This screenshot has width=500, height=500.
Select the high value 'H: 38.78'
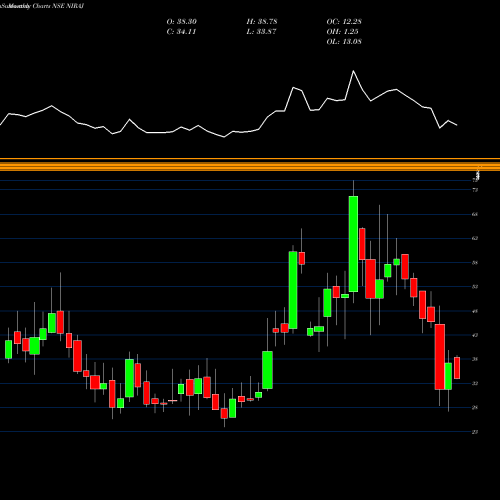(x=262, y=22)
